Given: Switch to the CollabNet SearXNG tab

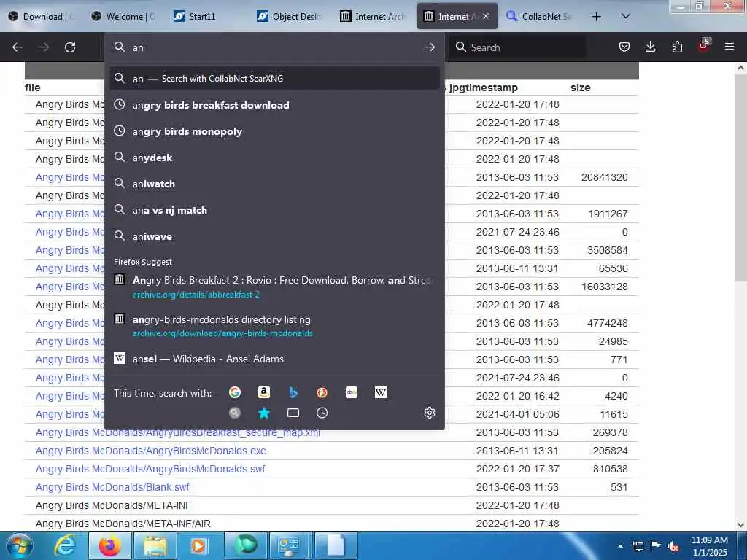Looking at the screenshot, I should coord(541,17).
